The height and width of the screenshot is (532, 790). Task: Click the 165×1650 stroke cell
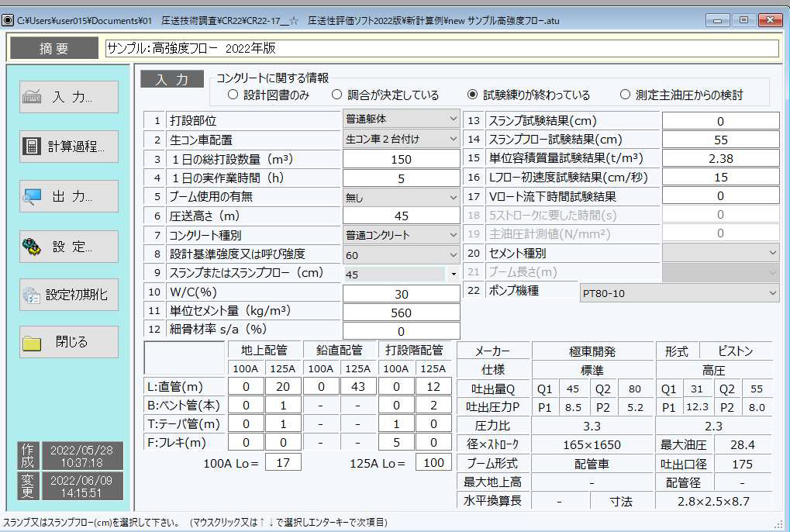[x=592, y=444]
